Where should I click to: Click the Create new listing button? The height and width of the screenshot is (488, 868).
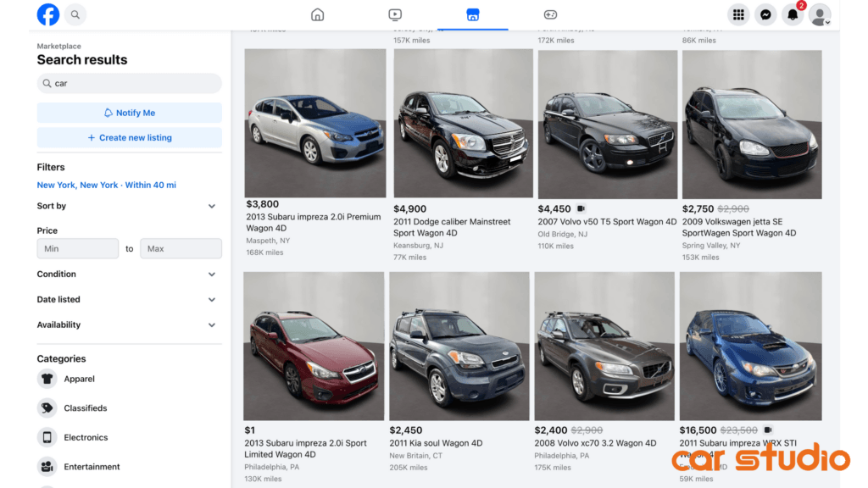(x=130, y=138)
